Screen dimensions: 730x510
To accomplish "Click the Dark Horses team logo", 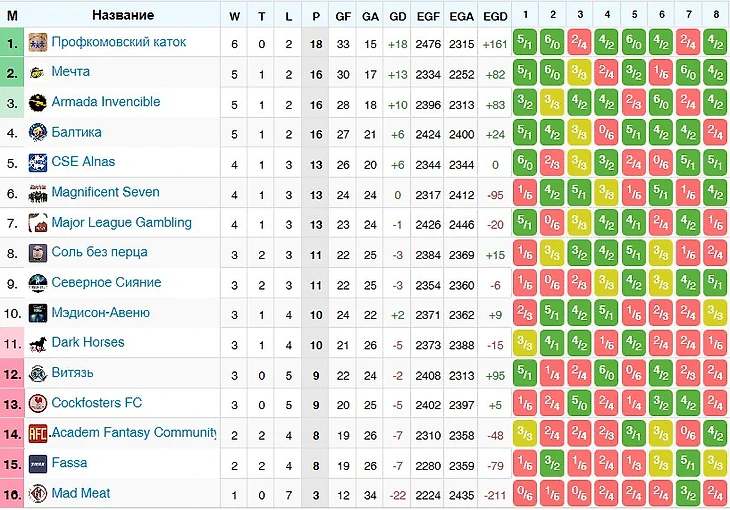I will click(37, 343).
